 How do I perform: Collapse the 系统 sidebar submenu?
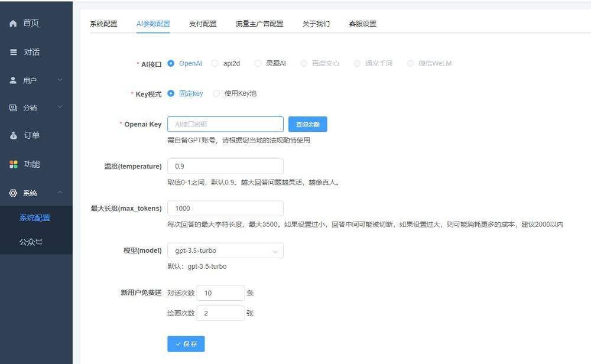(x=59, y=191)
